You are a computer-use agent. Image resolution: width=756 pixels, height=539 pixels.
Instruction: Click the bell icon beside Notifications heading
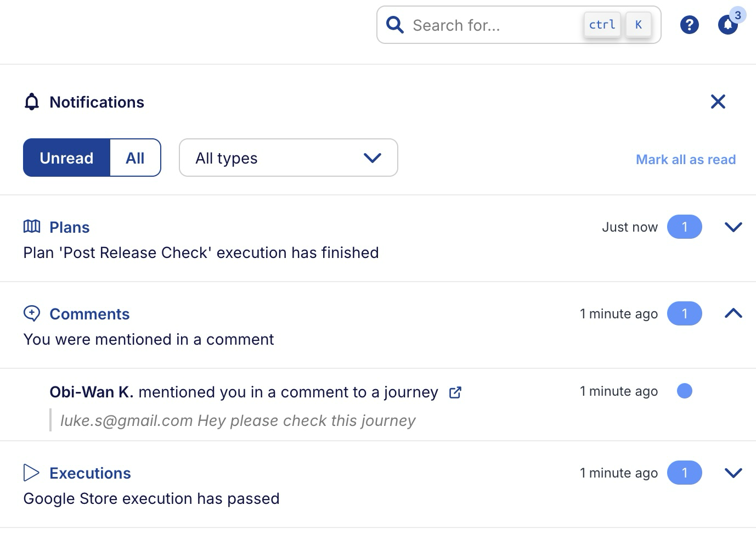click(32, 102)
